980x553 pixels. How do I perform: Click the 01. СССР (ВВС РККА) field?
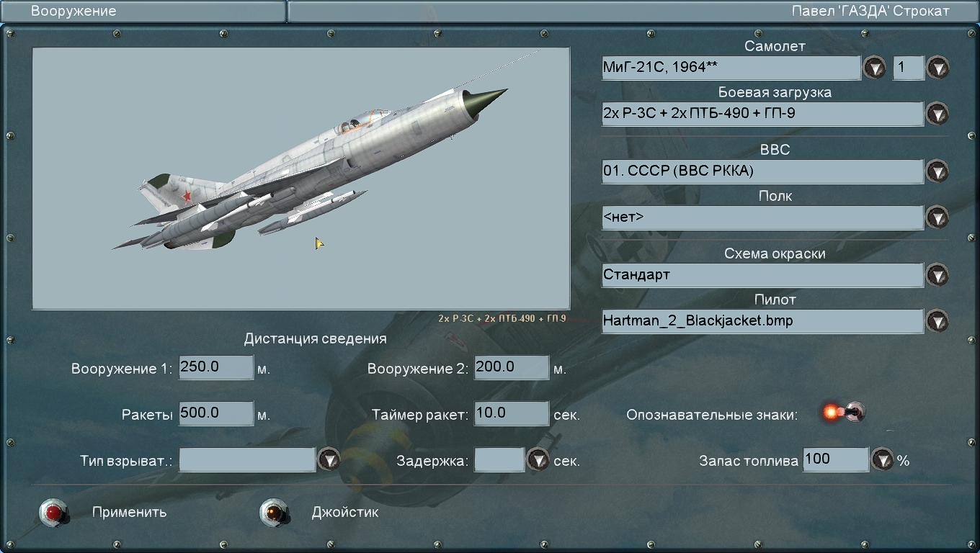point(762,171)
